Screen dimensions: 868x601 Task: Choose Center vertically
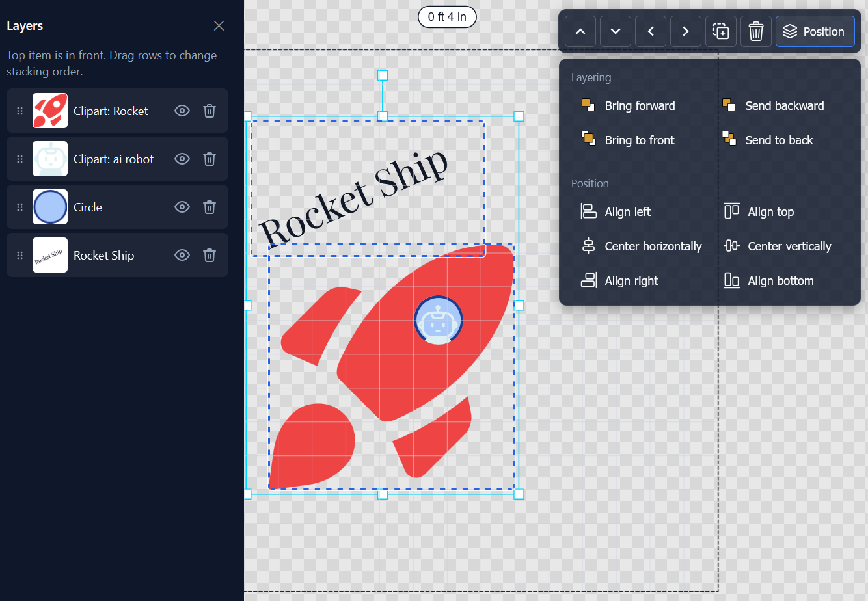click(778, 246)
